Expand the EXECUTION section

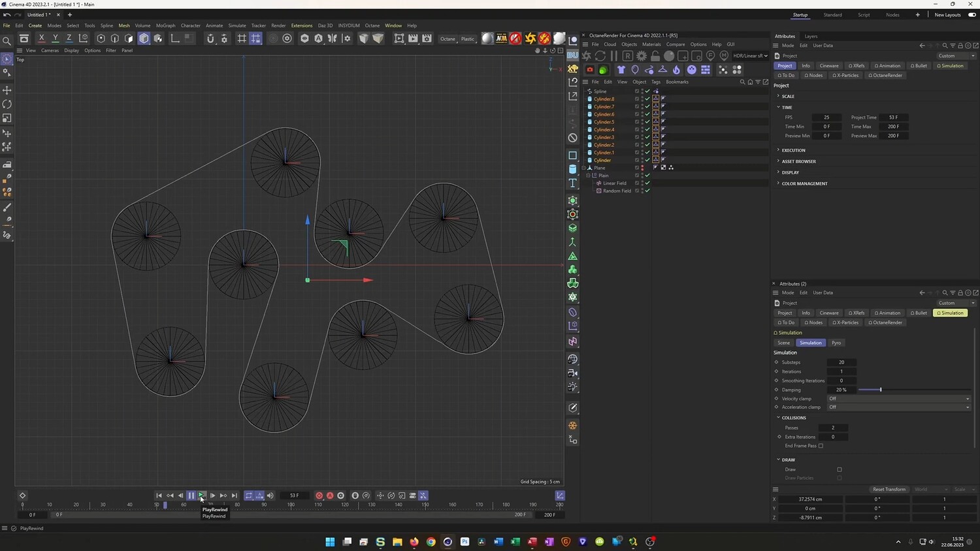pyautogui.click(x=793, y=150)
